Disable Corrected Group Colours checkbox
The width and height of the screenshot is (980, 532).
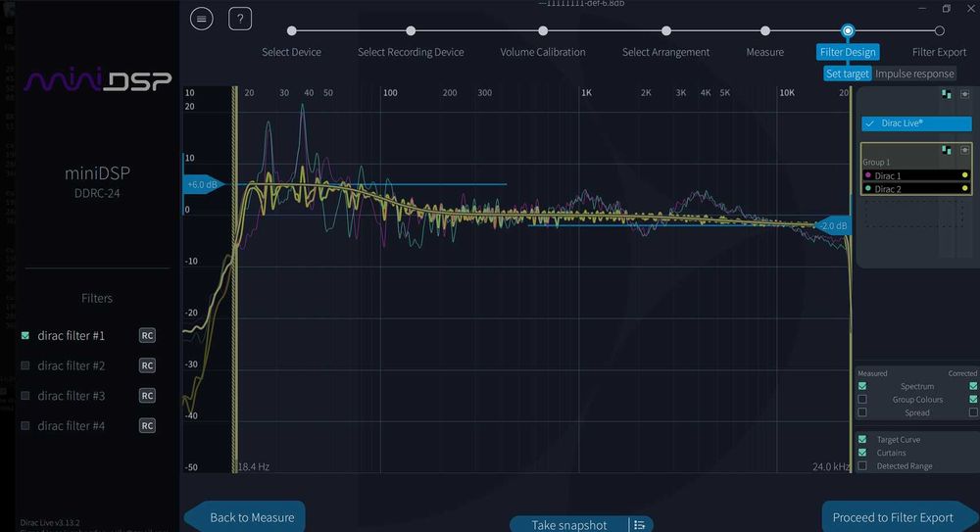coord(973,400)
